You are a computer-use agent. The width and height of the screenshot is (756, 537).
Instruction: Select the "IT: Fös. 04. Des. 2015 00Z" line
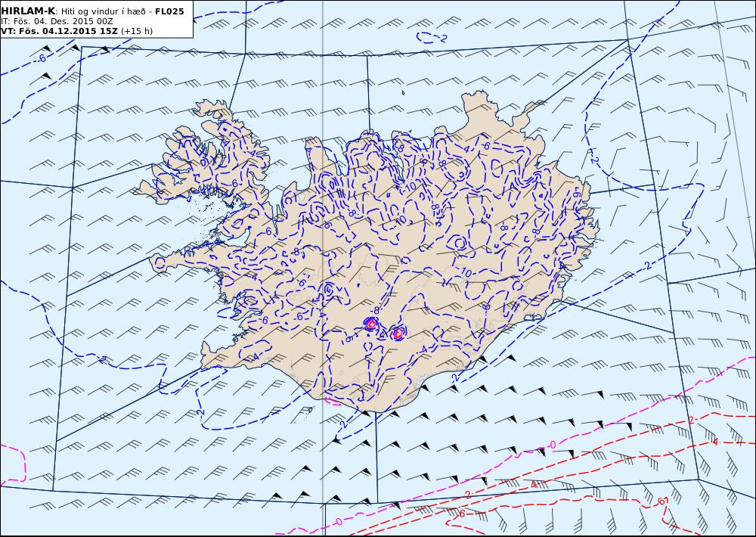pyautogui.click(x=57, y=21)
